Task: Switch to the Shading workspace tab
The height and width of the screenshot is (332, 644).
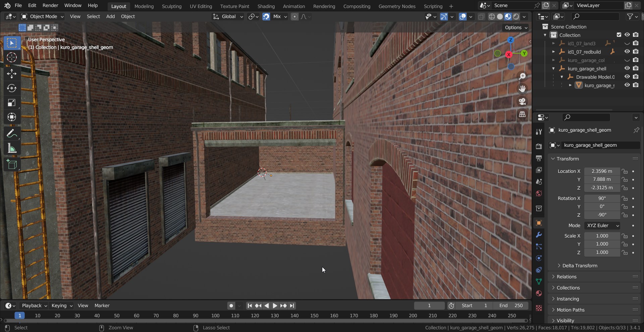Action: [x=266, y=6]
